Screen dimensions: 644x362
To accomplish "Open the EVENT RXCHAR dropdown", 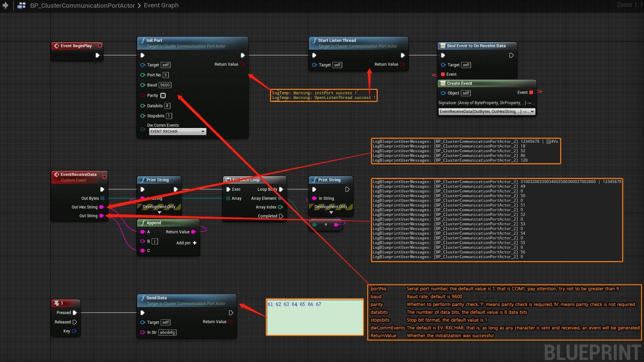I will coord(178,131).
